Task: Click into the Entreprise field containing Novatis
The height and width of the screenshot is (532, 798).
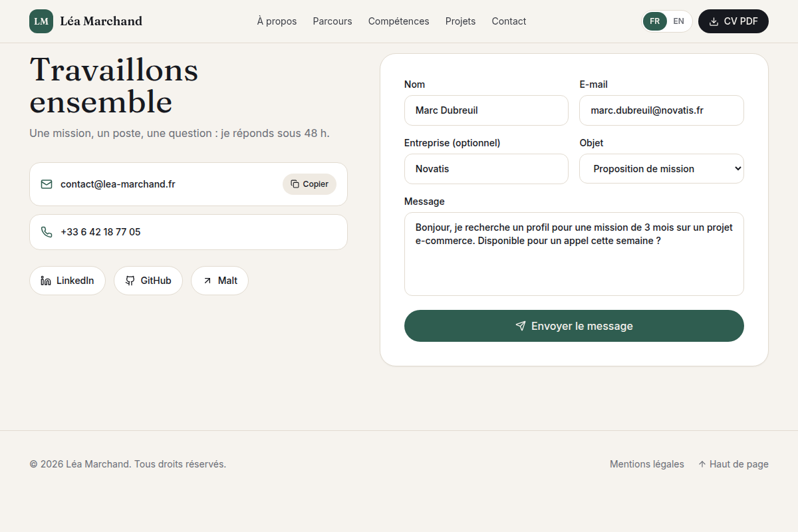Action: point(486,169)
